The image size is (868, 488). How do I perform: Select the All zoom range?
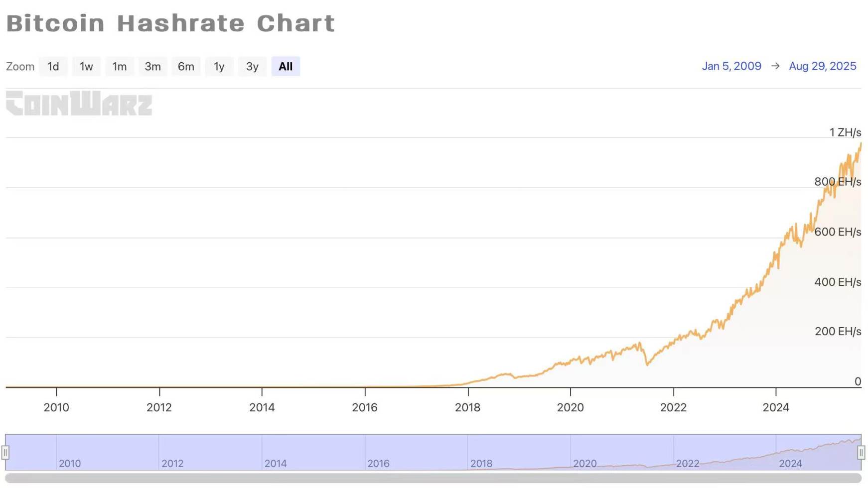(286, 66)
